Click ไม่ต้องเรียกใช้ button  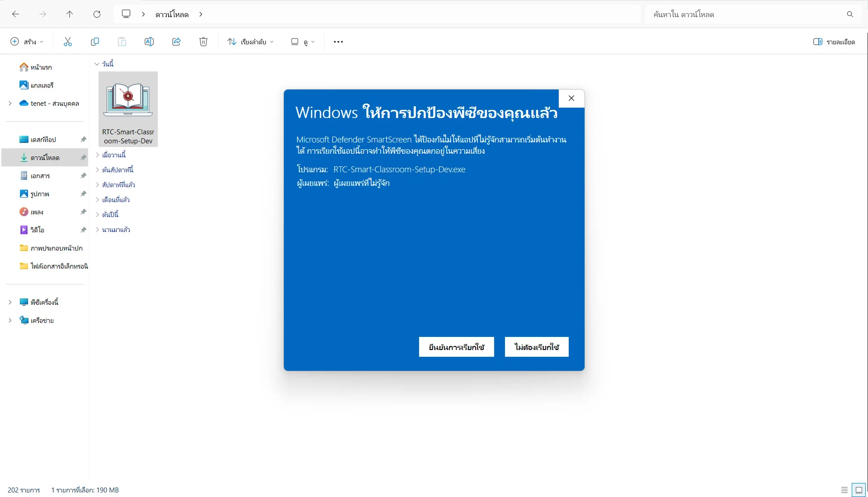click(537, 347)
